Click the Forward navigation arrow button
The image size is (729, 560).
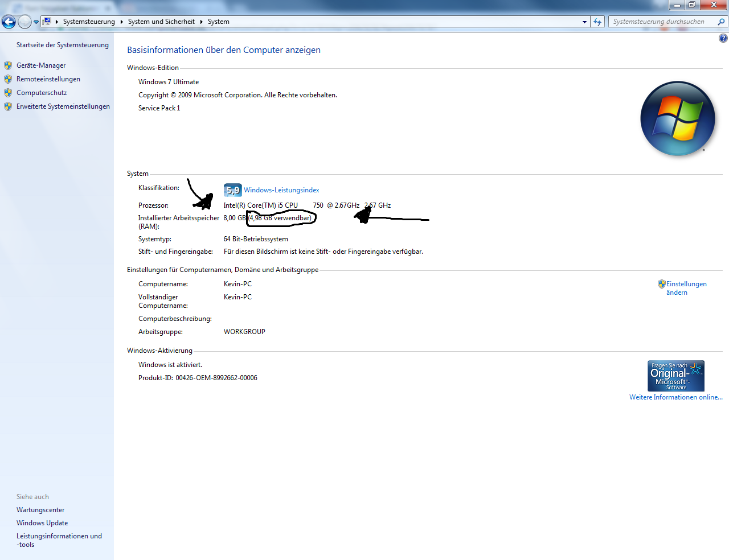click(x=24, y=22)
